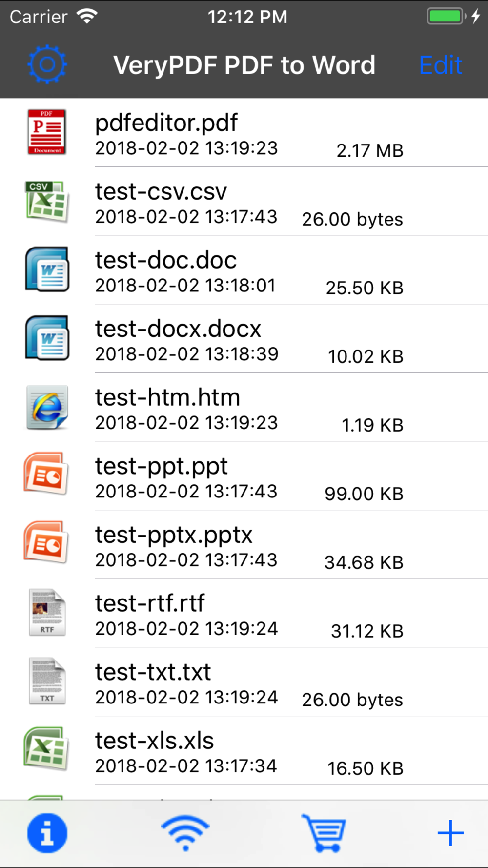Select the Internet Explorer icon for test-htm.htm
The image size is (488, 868).
[x=47, y=407]
